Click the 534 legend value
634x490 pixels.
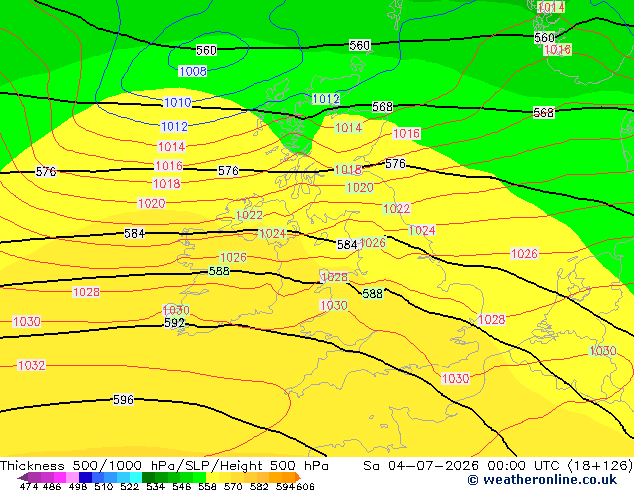click(x=155, y=486)
